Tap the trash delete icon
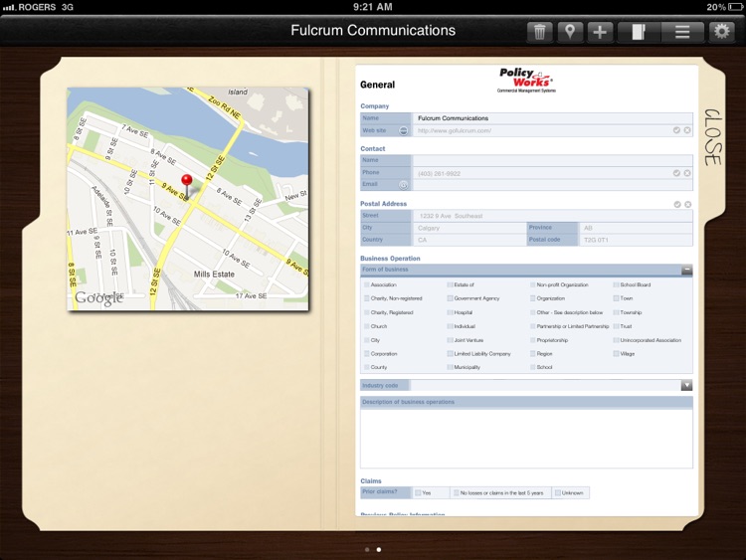Viewport: 746px width, 560px height. point(539,32)
